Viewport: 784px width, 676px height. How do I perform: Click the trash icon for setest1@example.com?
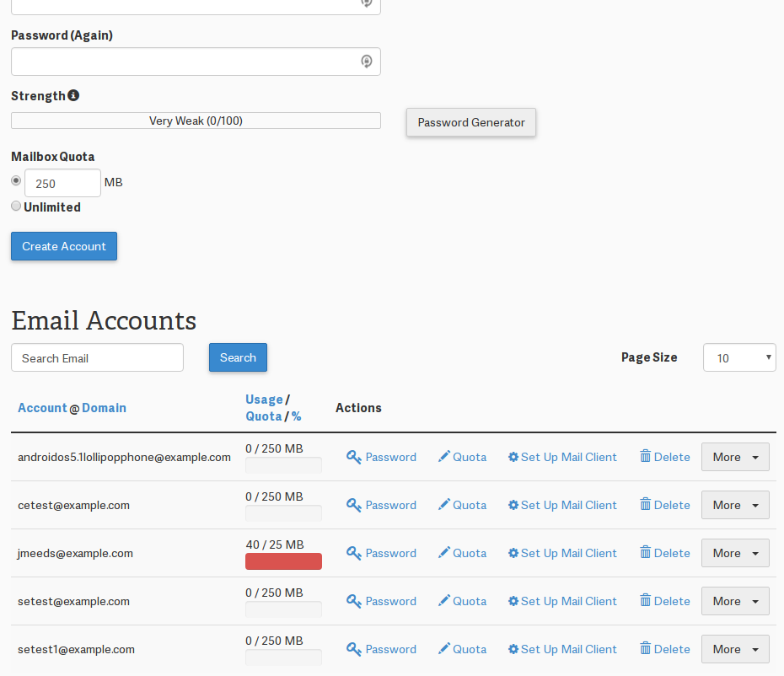pyautogui.click(x=645, y=649)
